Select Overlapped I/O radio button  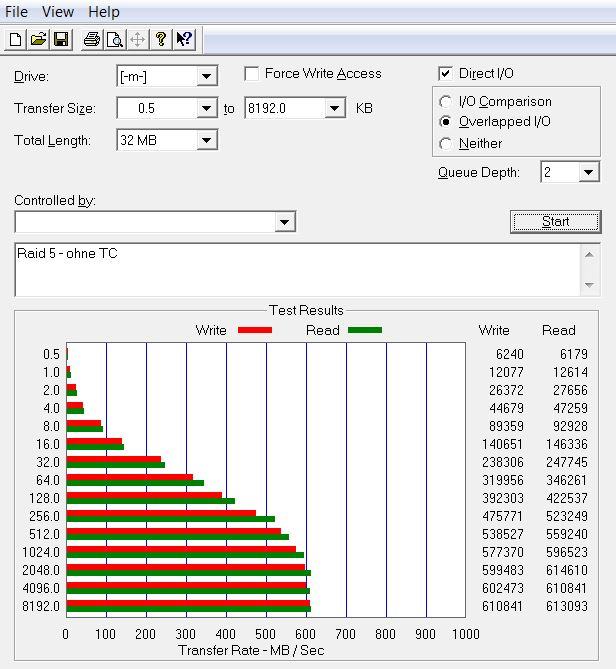(x=445, y=122)
